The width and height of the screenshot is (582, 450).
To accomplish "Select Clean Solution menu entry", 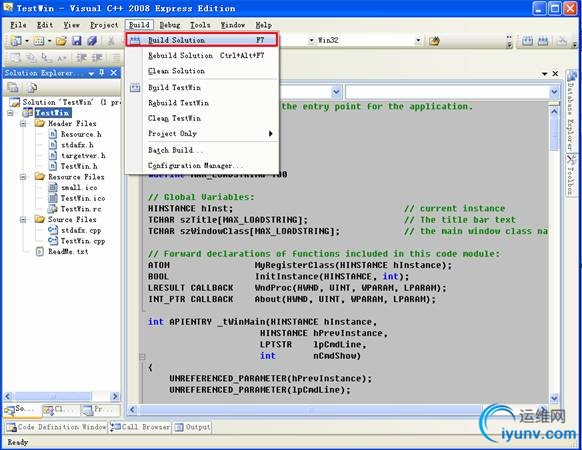I will click(202, 71).
